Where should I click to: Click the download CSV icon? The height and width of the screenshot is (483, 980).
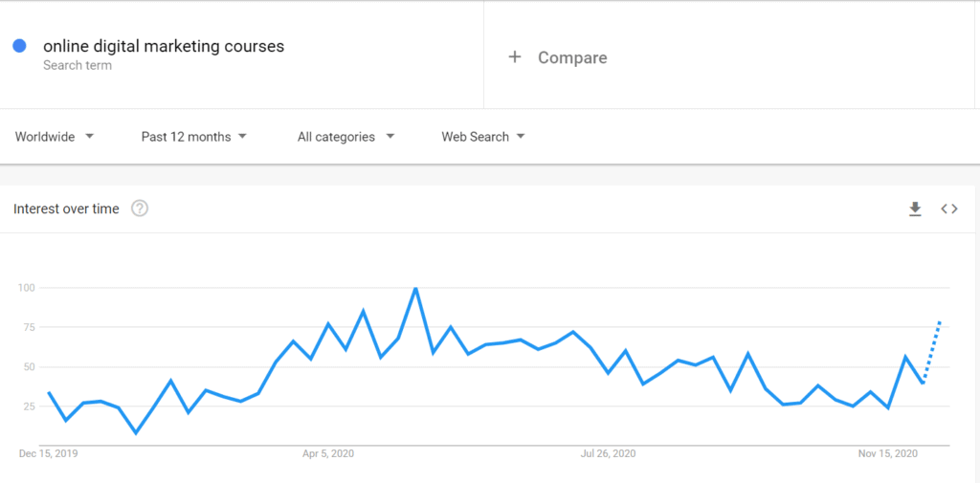[x=915, y=209]
